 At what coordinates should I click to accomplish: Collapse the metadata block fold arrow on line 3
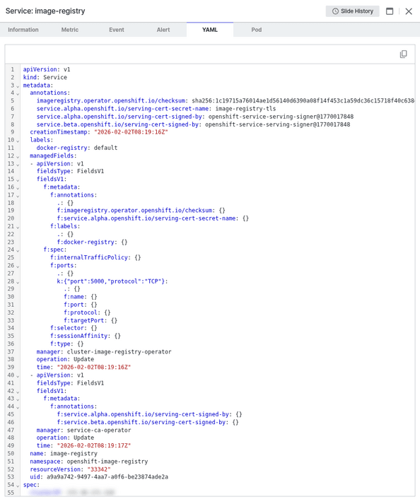[18, 86]
